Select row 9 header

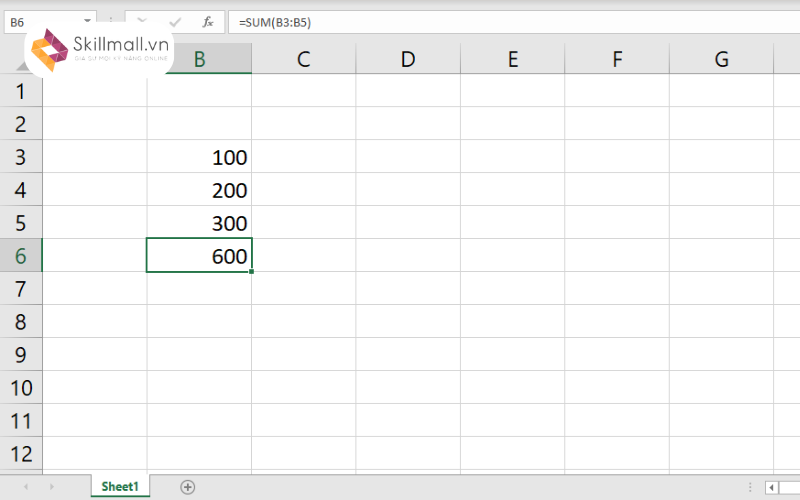21,355
